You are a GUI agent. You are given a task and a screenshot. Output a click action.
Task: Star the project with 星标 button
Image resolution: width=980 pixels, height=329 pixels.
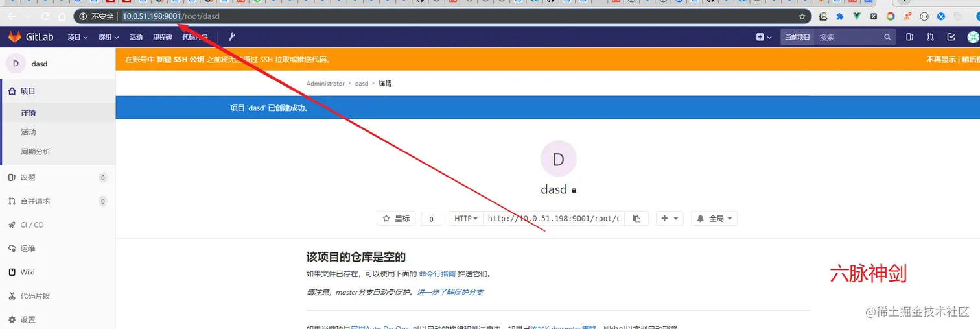tap(396, 219)
